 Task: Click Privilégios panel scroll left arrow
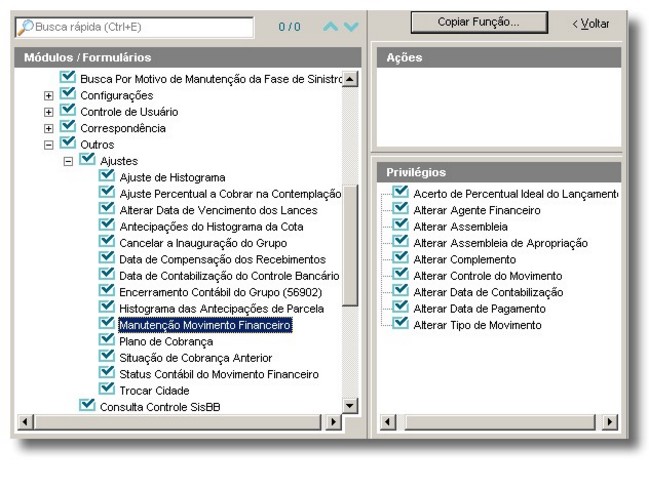click(x=388, y=422)
